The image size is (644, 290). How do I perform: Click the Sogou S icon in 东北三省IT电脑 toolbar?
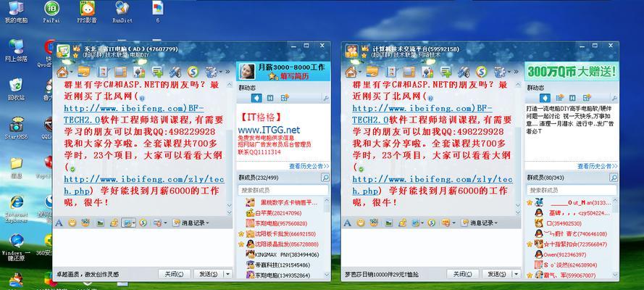point(193,72)
